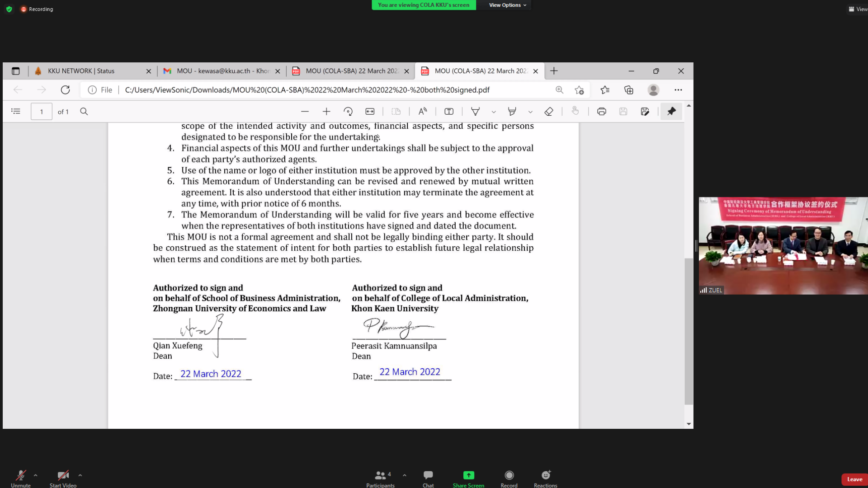Open Collections in Edge
868x488 pixels.
pyautogui.click(x=629, y=90)
